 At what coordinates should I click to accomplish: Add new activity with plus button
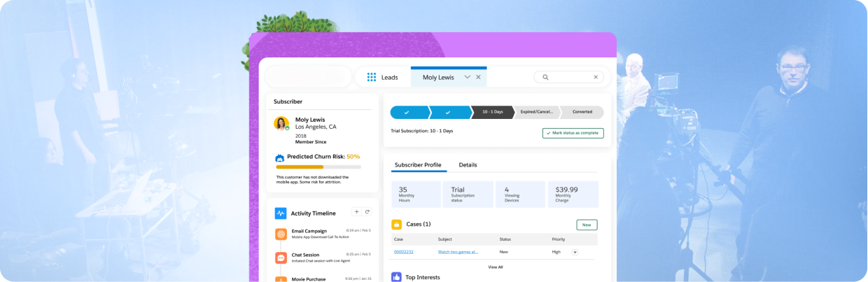coord(356,211)
